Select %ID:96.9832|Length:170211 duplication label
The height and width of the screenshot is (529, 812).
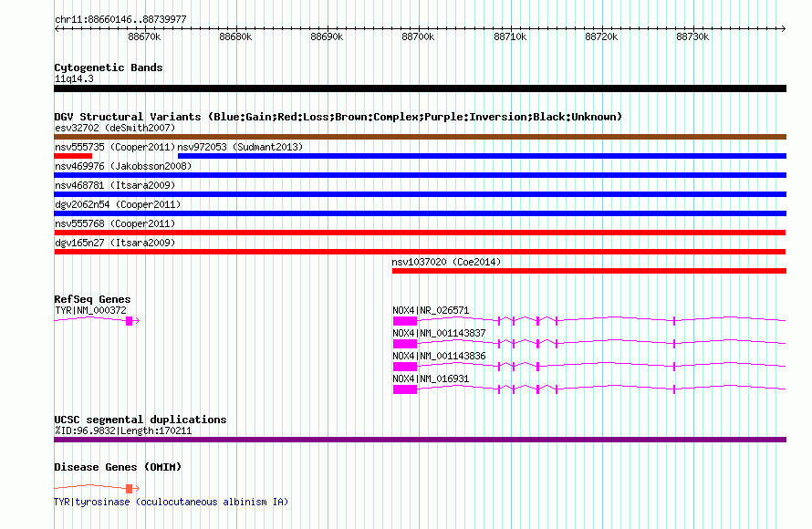(x=123, y=430)
